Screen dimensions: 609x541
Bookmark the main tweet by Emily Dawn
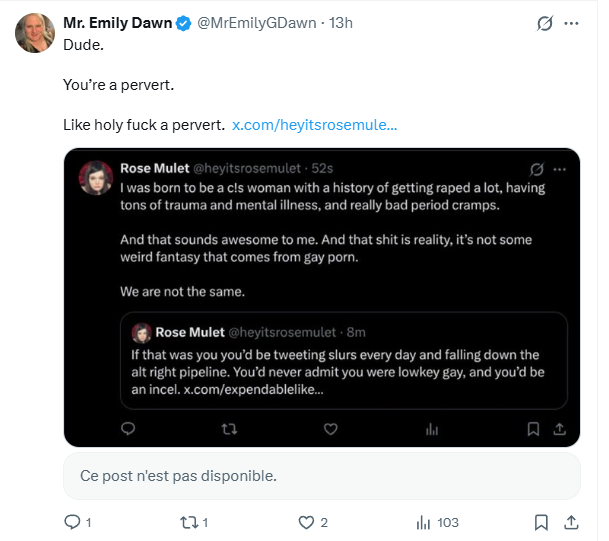541,522
